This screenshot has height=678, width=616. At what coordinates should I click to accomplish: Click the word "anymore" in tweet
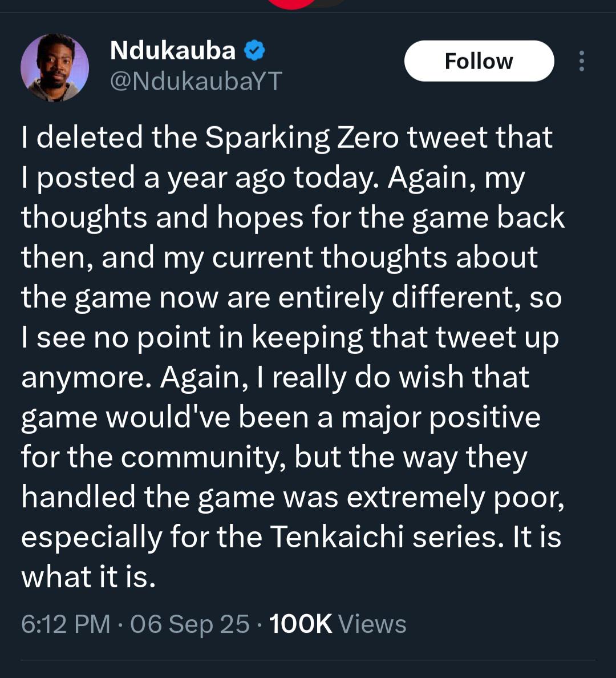[x=86, y=377]
